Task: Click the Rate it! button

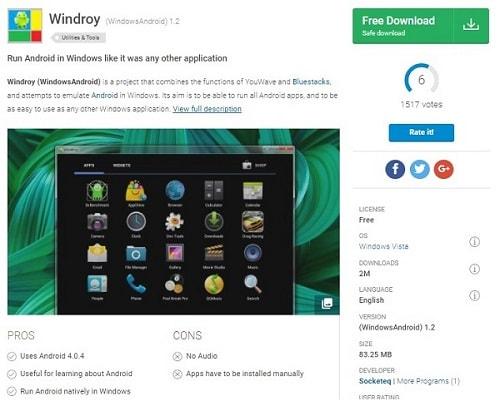Action: (x=421, y=132)
